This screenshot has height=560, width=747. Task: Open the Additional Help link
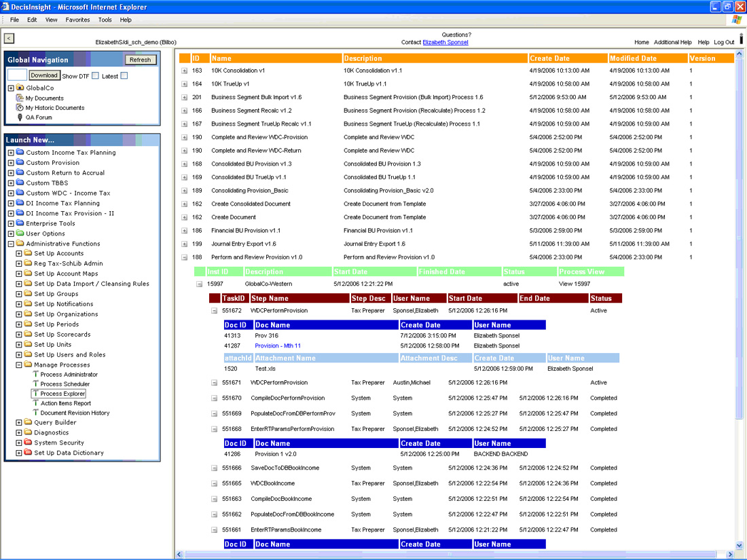tap(673, 42)
